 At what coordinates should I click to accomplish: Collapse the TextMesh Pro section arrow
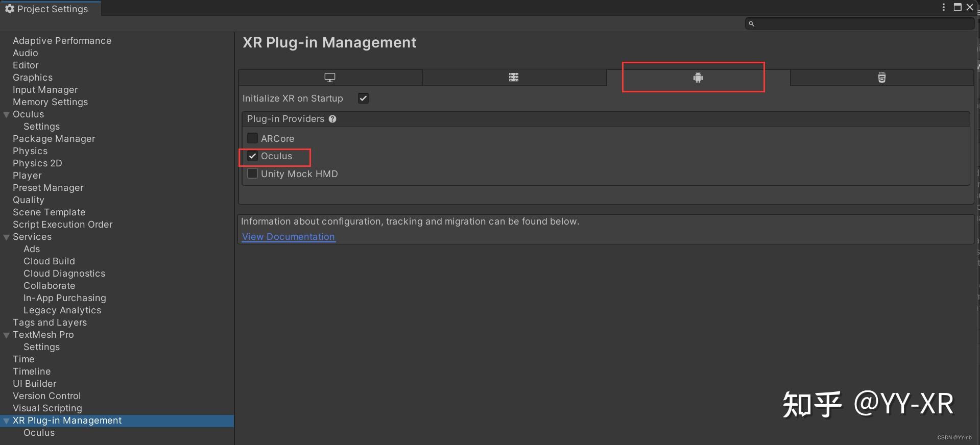click(x=7, y=335)
